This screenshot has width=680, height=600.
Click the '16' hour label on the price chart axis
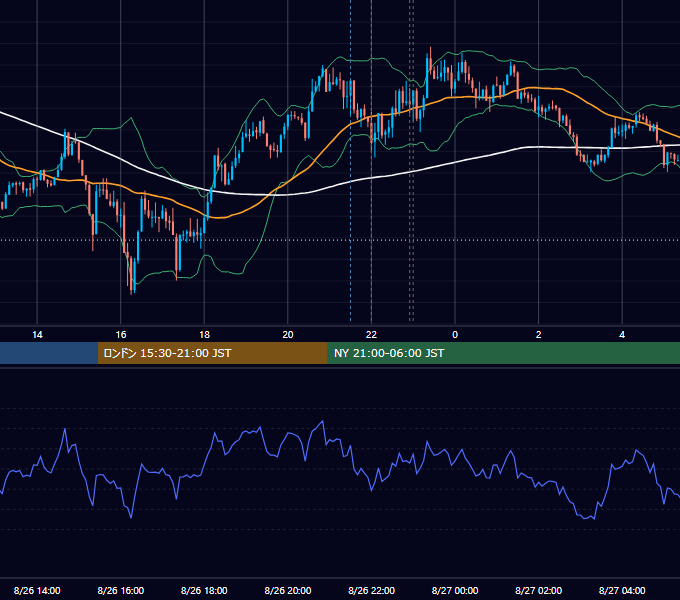point(121,335)
